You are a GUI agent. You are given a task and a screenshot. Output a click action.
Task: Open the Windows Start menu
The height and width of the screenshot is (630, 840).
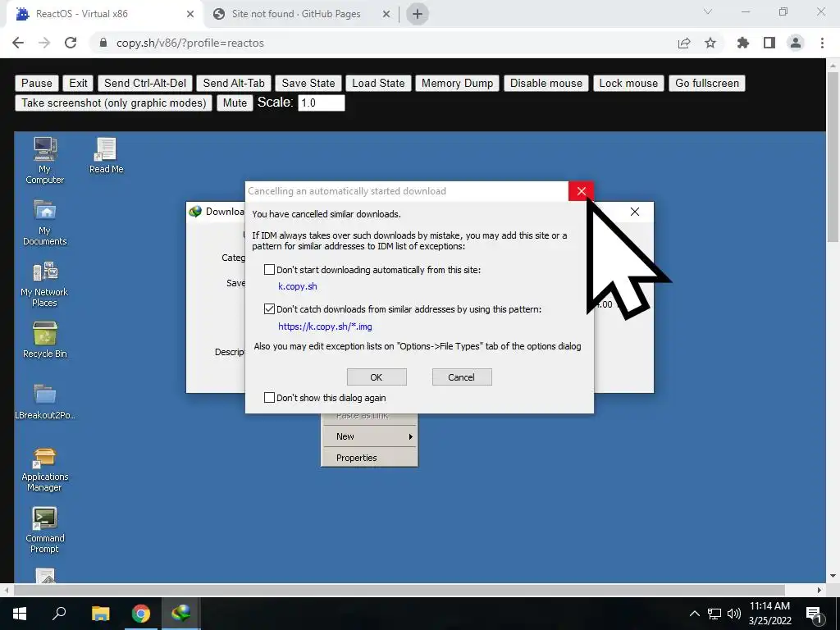point(20,614)
